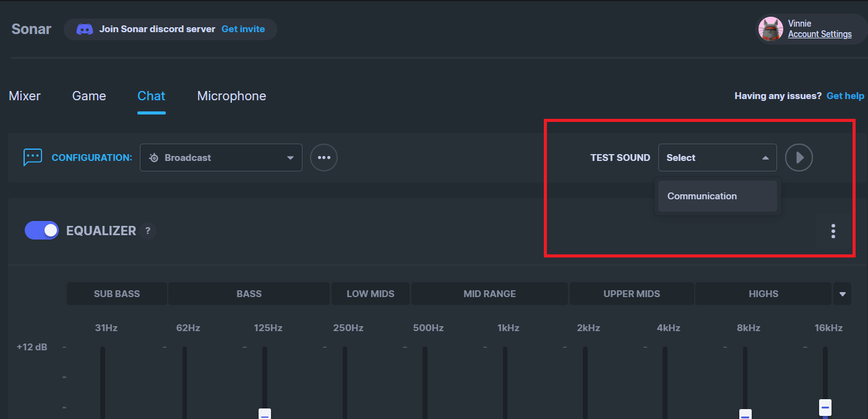Click the TEST SOUND label
This screenshot has height=419, width=868.
point(620,158)
